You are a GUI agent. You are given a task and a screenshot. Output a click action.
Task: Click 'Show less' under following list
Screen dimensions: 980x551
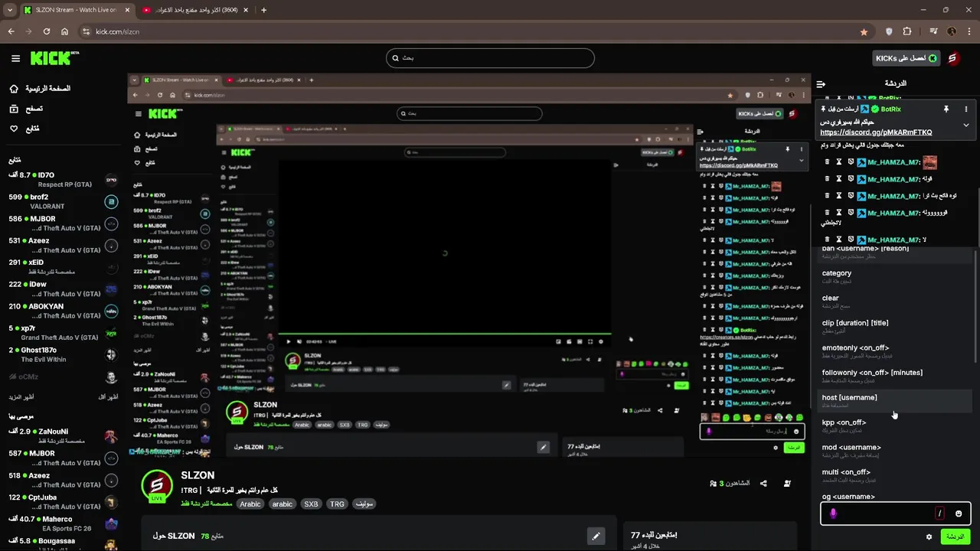click(108, 396)
